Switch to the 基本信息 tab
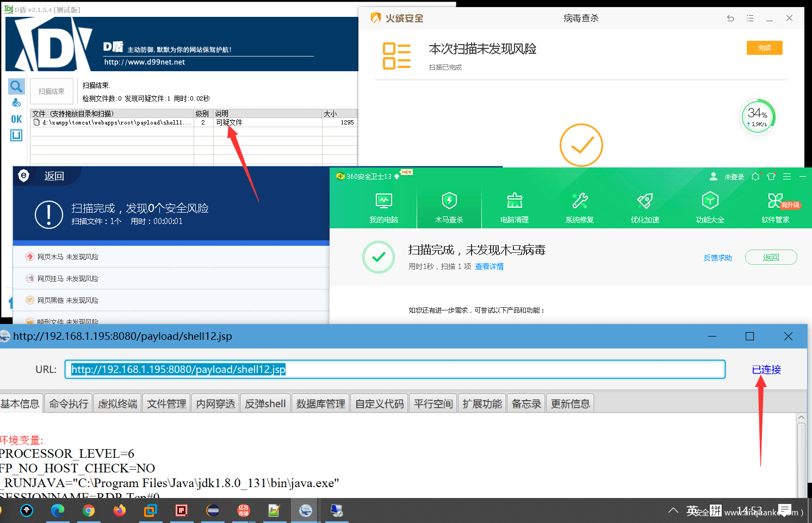 (20, 403)
